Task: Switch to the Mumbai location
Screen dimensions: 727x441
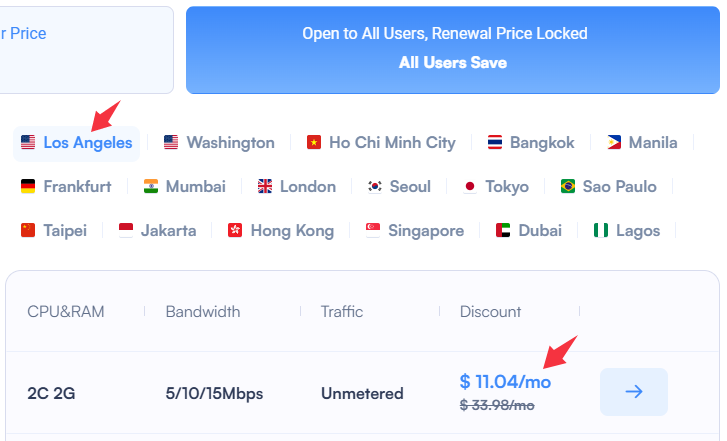Action: [185, 186]
